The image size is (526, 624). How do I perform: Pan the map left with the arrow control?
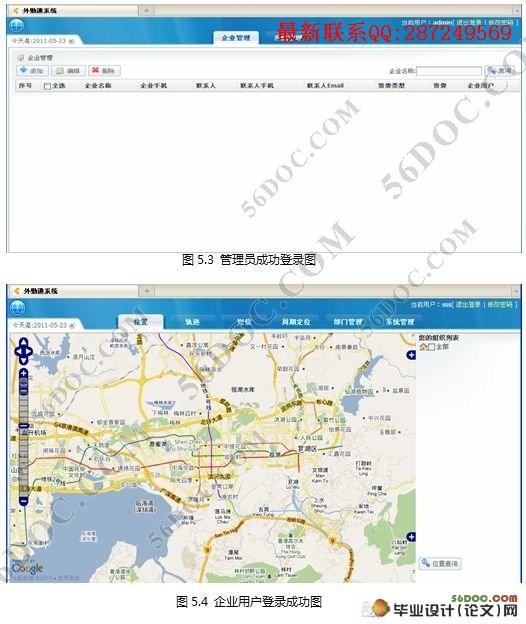point(18,351)
